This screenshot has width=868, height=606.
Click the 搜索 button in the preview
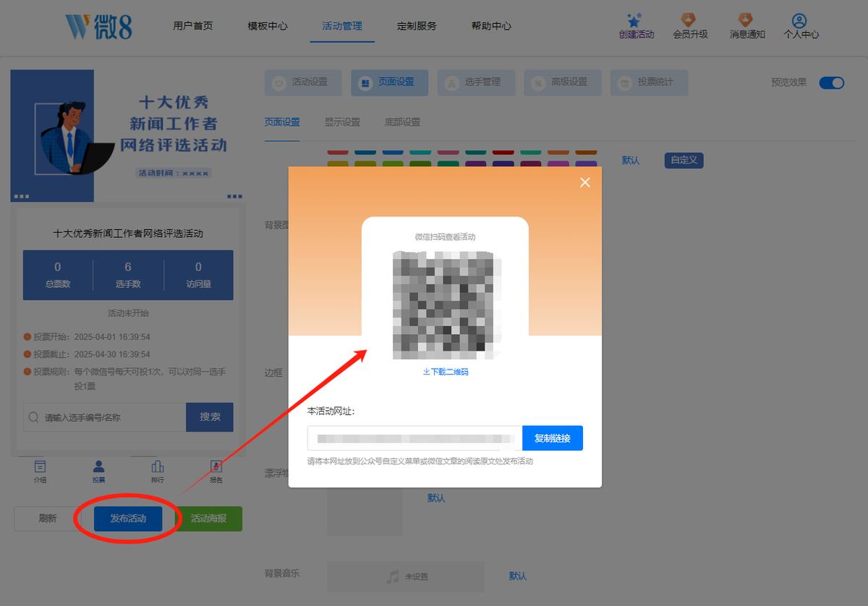(x=210, y=417)
